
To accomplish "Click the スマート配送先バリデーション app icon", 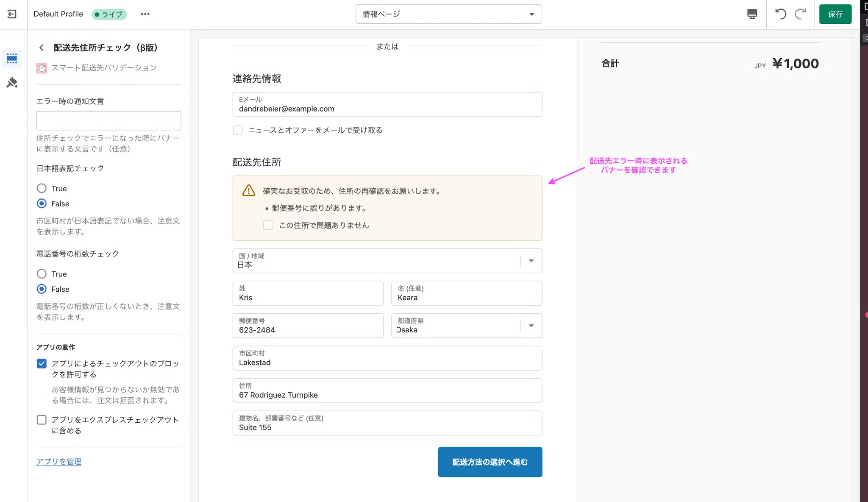I will tap(42, 68).
